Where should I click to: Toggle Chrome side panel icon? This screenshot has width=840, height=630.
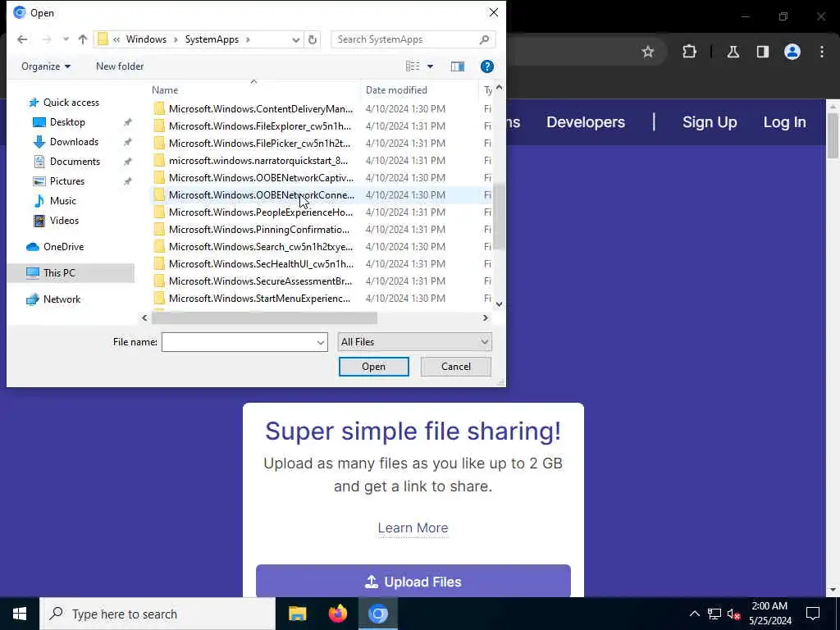click(762, 52)
